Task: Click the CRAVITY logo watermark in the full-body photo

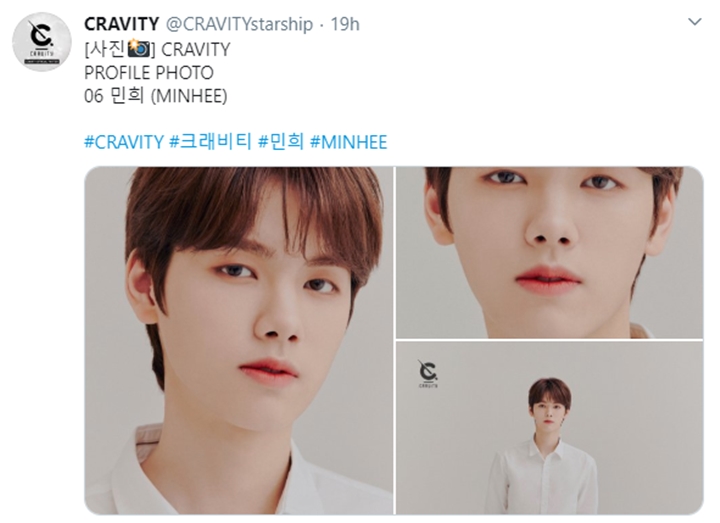Action: click(x=428, y=374)
